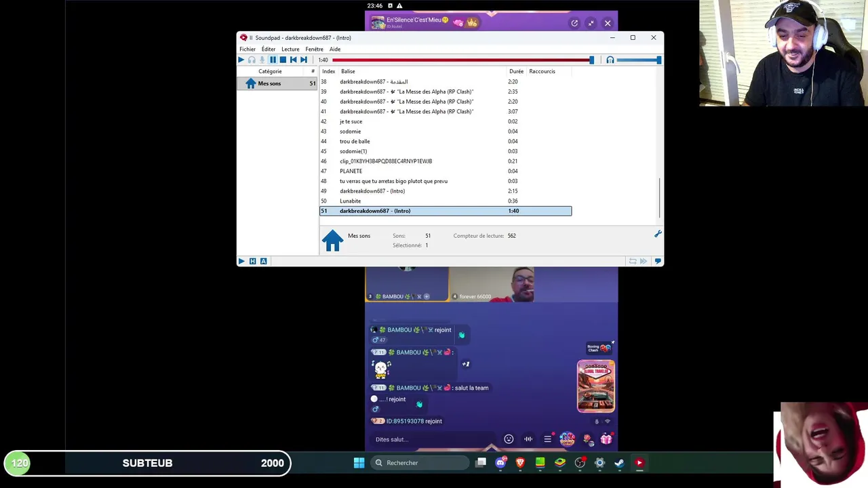Select the Mes sons category
868x488 pixels.
click(x=277, y=83)
